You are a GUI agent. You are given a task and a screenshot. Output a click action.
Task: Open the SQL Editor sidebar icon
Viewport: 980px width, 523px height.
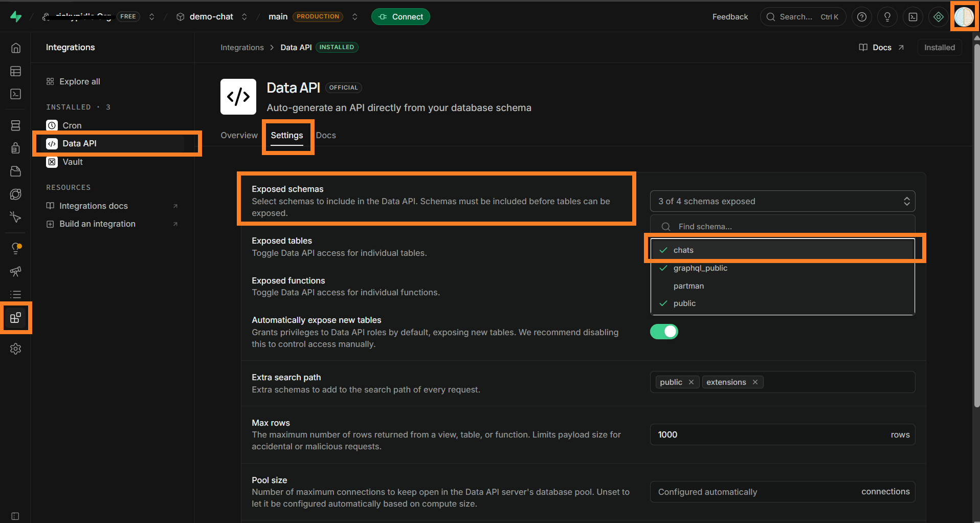pyautogui.click(x=16, y=94)
